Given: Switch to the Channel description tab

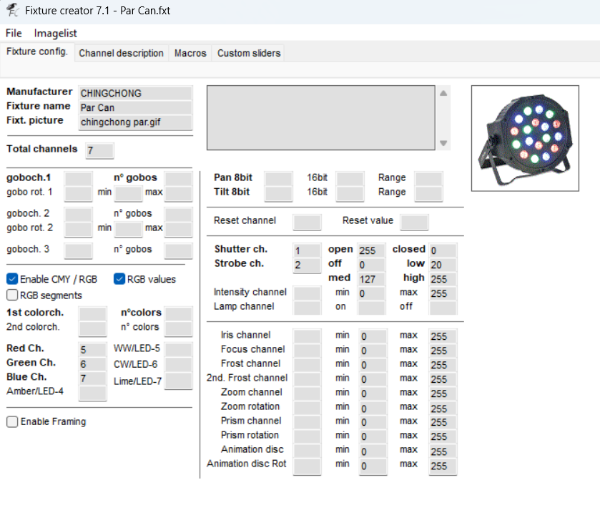Looking at the screenshot, I should [121, 53].
